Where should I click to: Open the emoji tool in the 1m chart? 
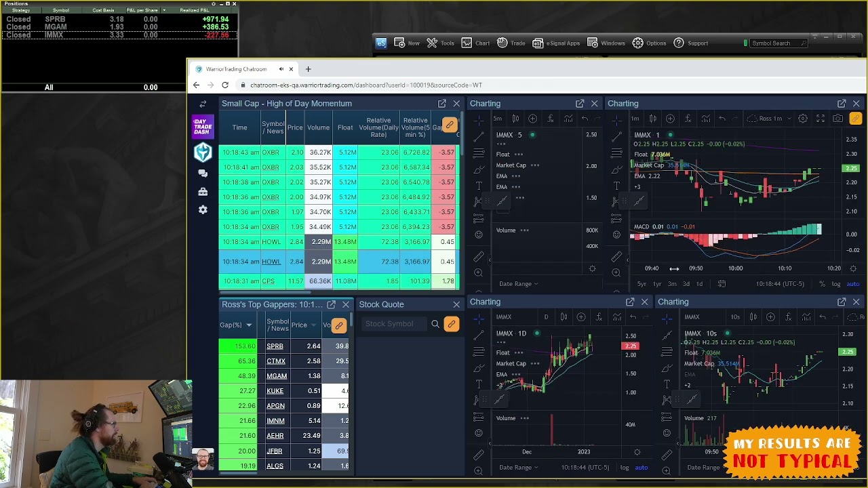pyautogui.click(x=616, y=235)
